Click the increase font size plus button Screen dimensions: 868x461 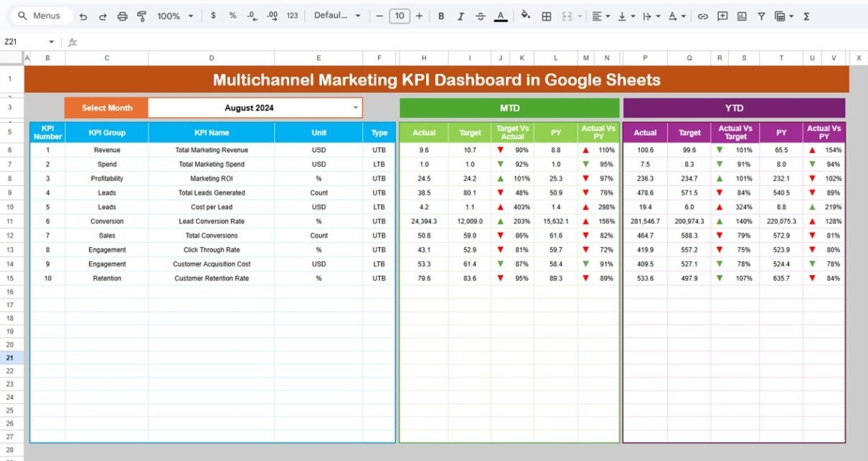tap(419, 16)
